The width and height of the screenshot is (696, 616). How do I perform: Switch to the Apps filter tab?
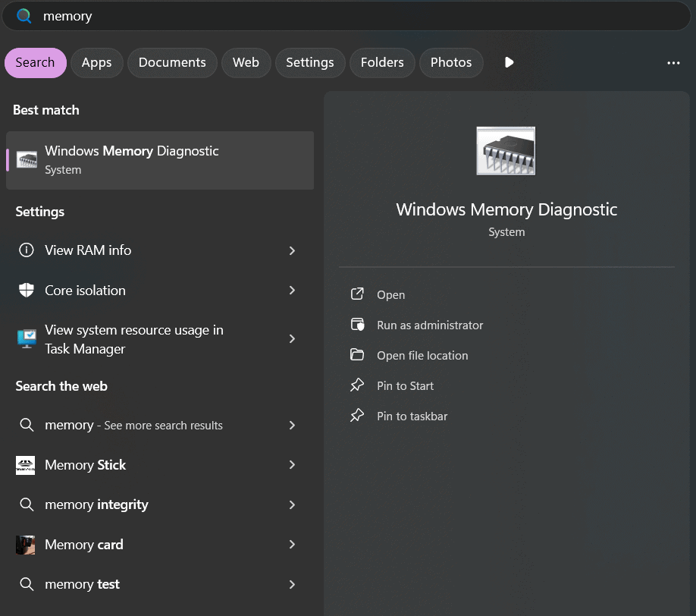point(97,63)
